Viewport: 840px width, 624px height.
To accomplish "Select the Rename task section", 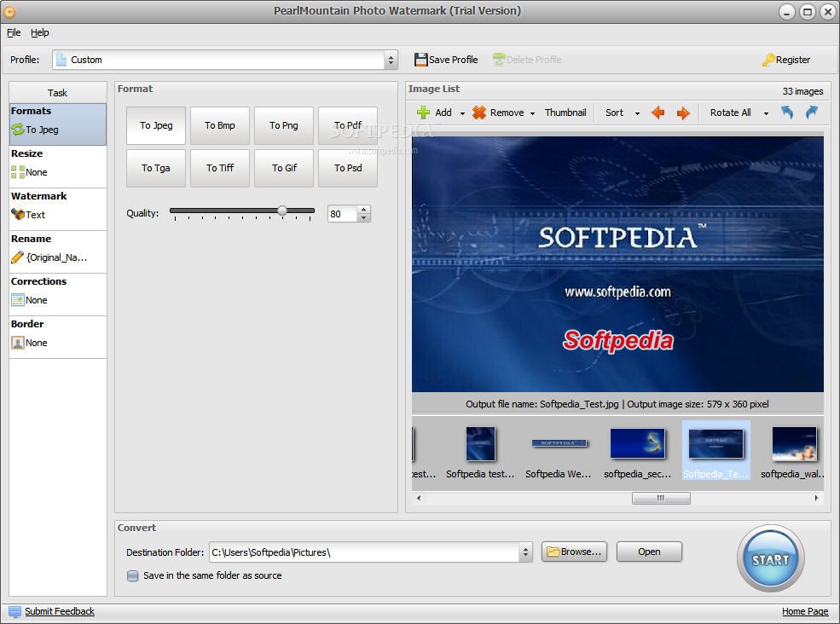I will 58,252.
